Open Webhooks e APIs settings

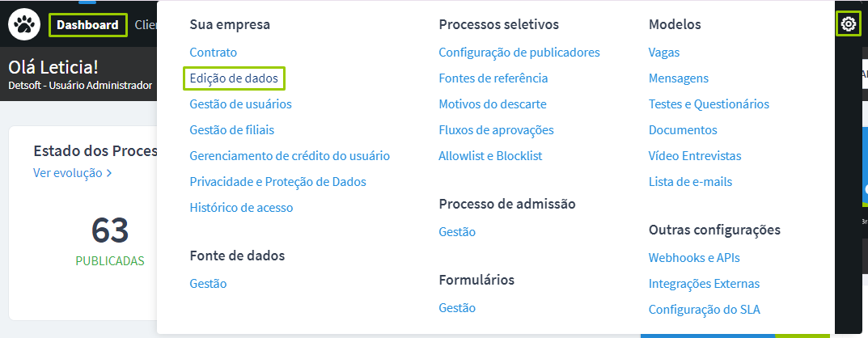[x=693, y=258]
